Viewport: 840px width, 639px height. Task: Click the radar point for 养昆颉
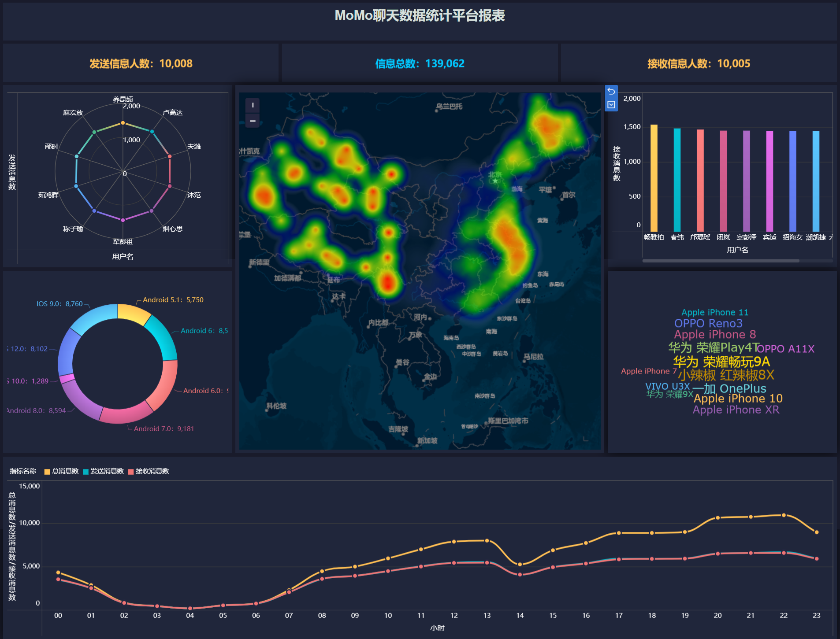(123, 123)
